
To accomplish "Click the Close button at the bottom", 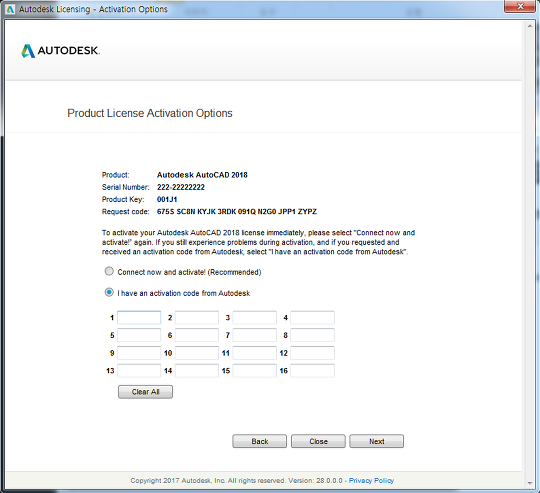I will coord(318,441).
